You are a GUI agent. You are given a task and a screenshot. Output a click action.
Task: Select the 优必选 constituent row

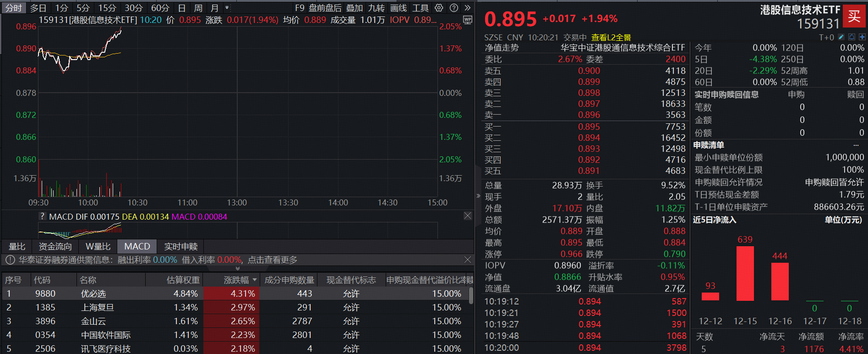(235, 293)
